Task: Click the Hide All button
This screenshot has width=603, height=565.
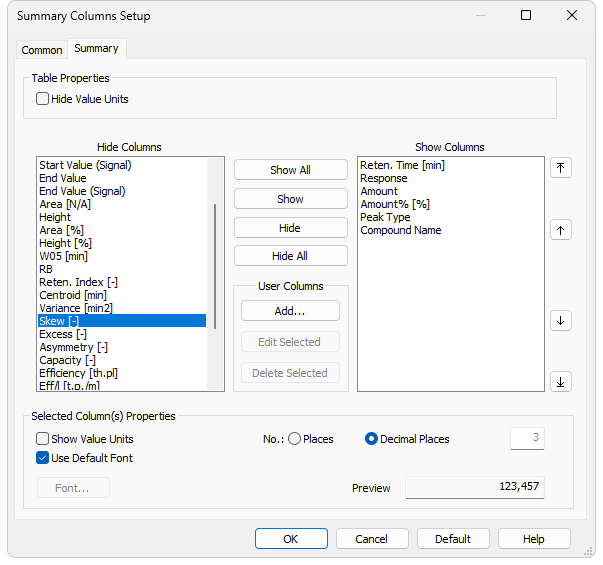Action: pyautogui.click(x=290, y=256)
